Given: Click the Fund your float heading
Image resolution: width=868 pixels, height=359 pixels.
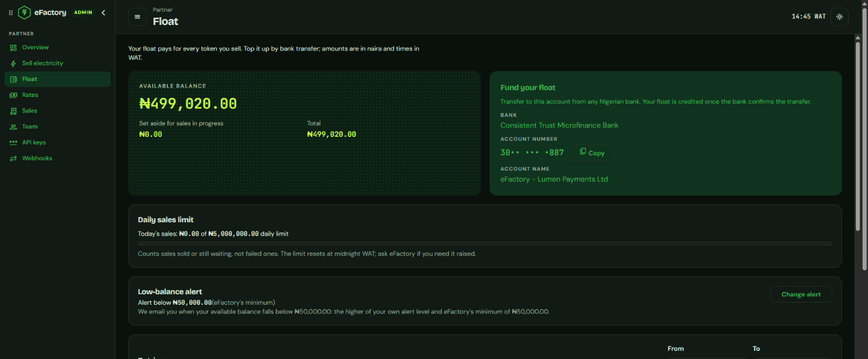Looking at the screenshot, I should click(x=528, y=88).
